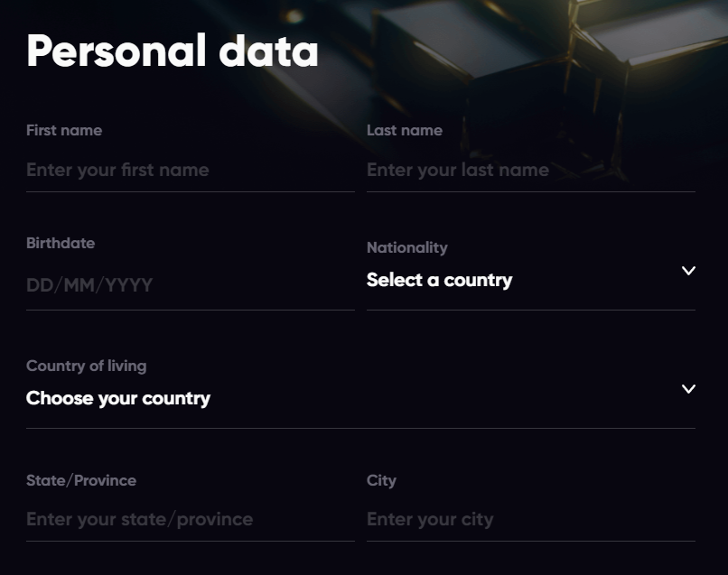Click the 'First name' label

64,130
